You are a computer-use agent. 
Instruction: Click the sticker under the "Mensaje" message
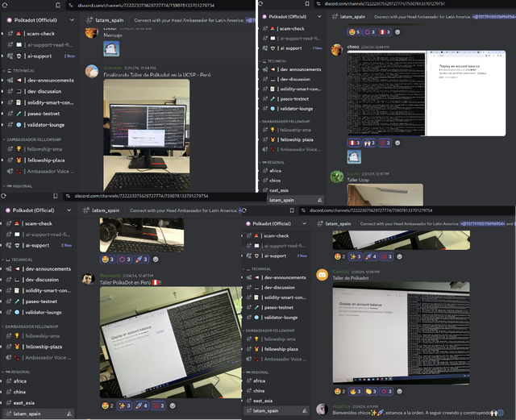coord(110,50)
